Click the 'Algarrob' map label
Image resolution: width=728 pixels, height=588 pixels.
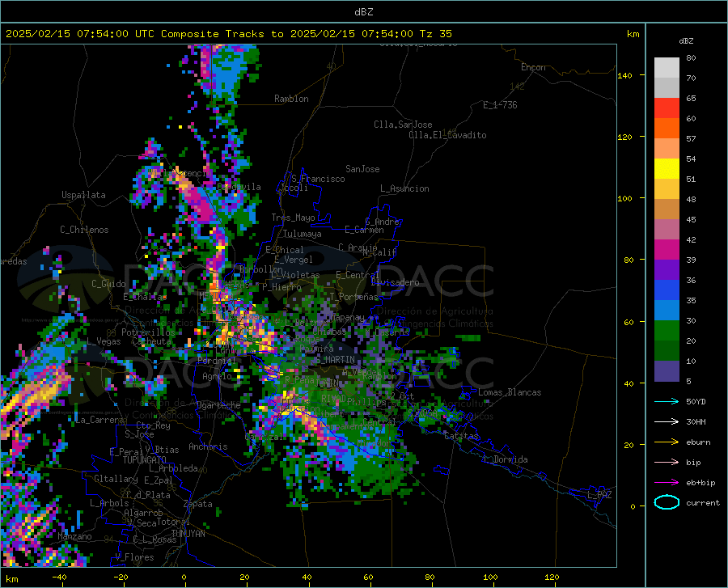click(143, 513)
